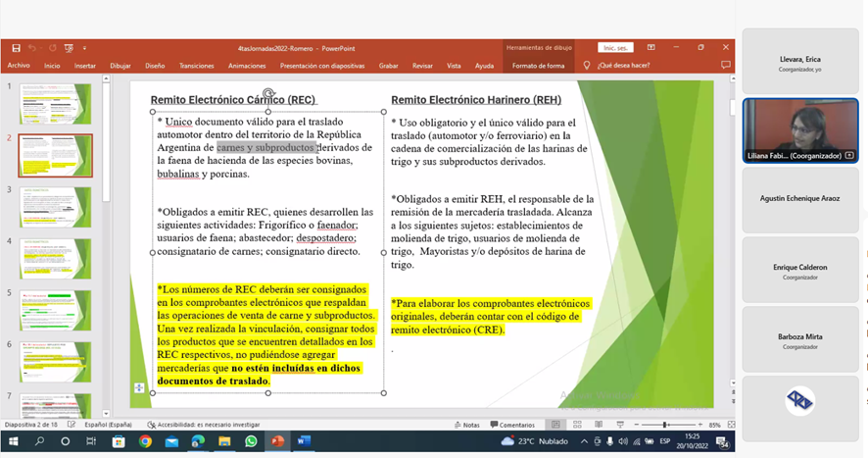This screenshot has width=868, height=458.
Task: Open Word from the taskbar
Action: click(x=304, y=441)
